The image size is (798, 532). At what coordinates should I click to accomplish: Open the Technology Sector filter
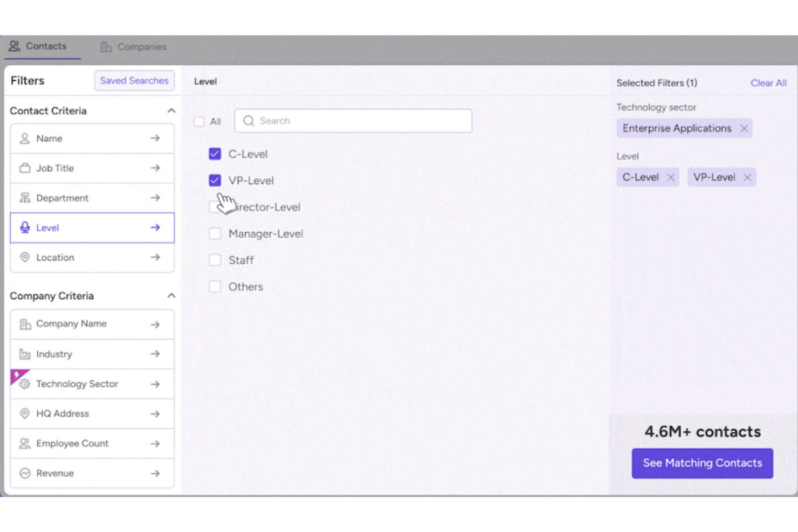(x=92, y=384)
